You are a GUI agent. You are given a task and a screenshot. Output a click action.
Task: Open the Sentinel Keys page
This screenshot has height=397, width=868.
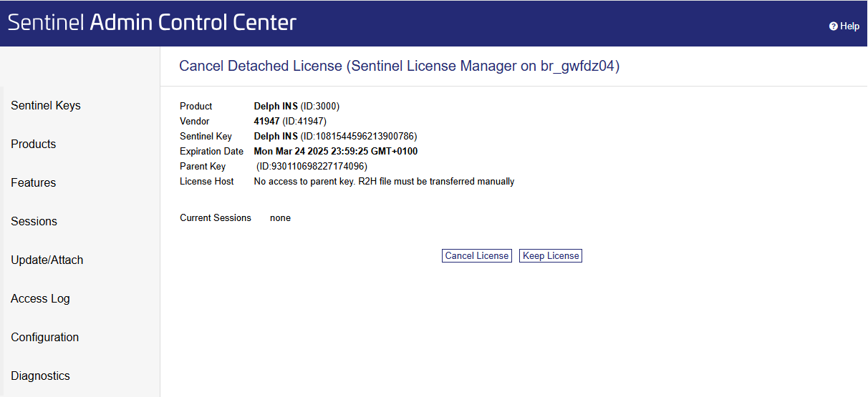46,106
